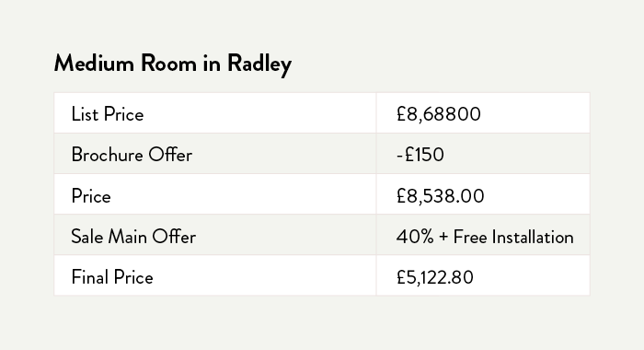The height and width of the screenshot is (350, 644).
Task: Click the word Sale in the fourth row
Action: click(86, 237)
